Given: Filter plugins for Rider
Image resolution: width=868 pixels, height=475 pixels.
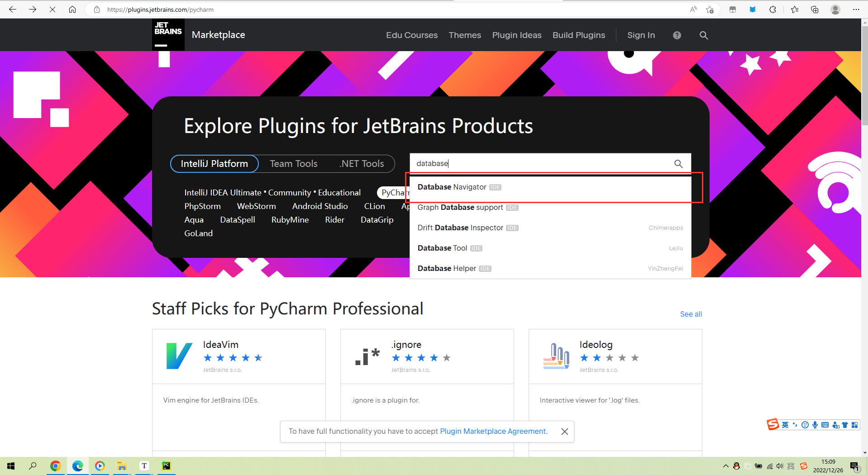Looking at the screenshot, I should pyautogui.click(x=334, y=220).
